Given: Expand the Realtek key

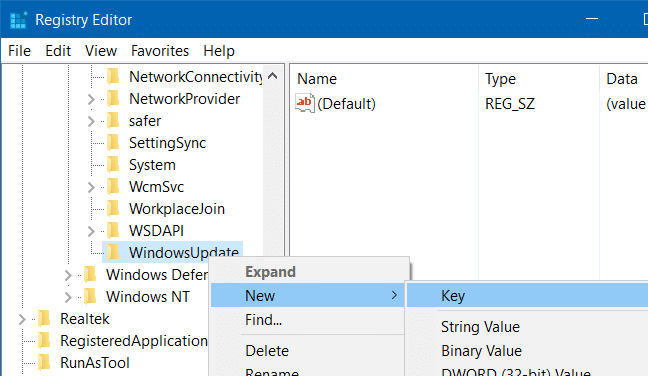Looking at the screenshot, I should point(22,319).
